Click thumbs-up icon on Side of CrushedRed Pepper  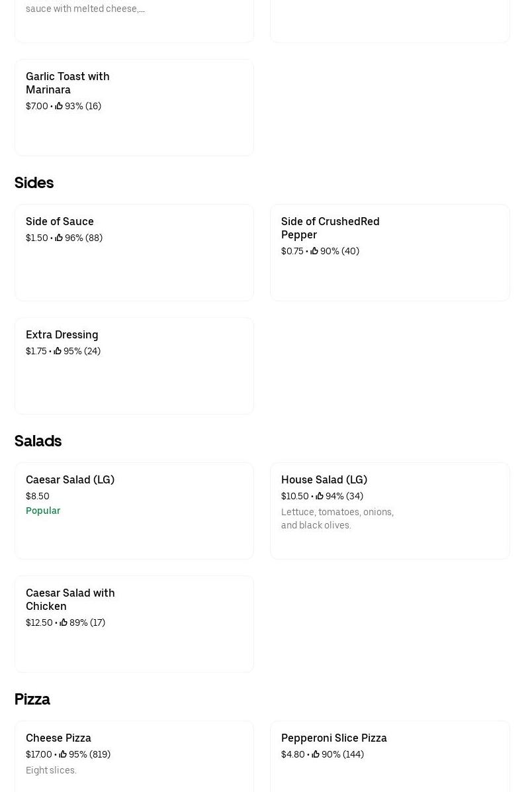[314, 251]
